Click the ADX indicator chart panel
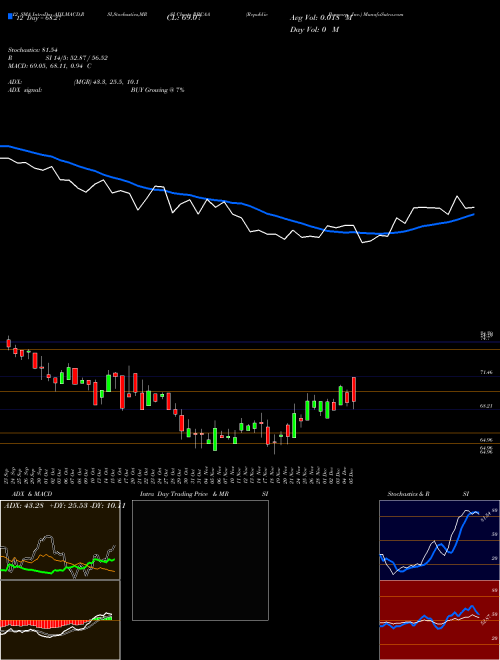This screenshot has width=500, height=660. [x=60, y=540]
